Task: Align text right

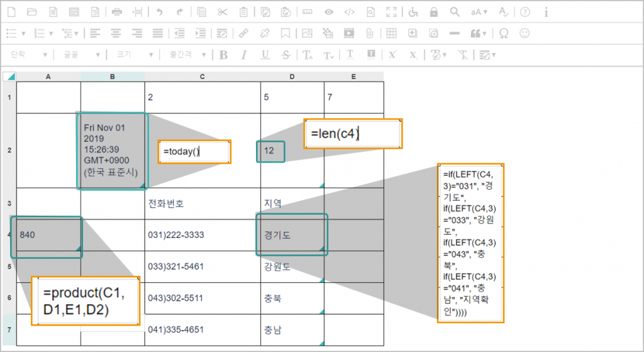Action: (137, 33)
